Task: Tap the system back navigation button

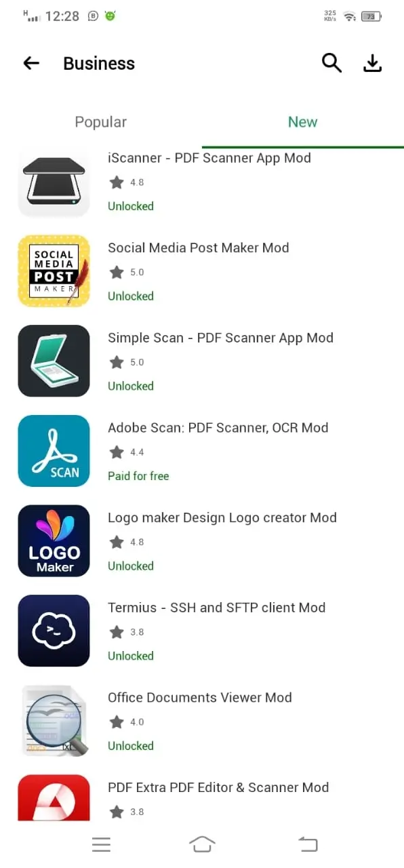Action: coord(308,844)
